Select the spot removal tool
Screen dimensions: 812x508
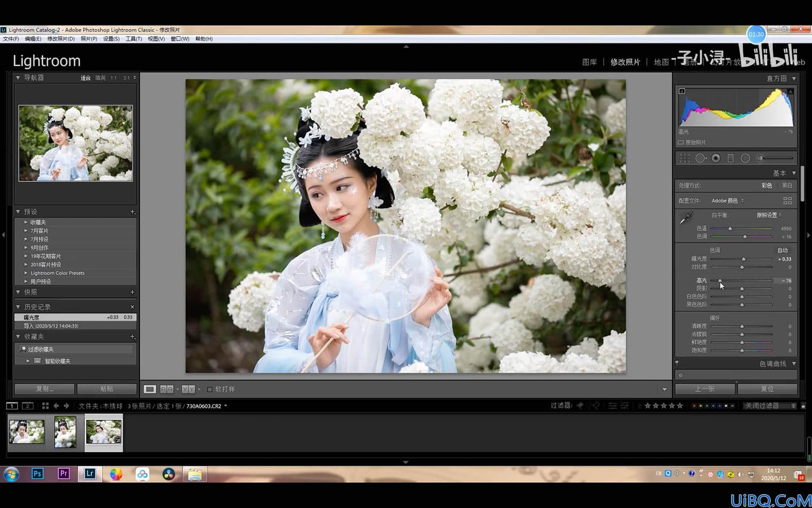pos(700,158)
